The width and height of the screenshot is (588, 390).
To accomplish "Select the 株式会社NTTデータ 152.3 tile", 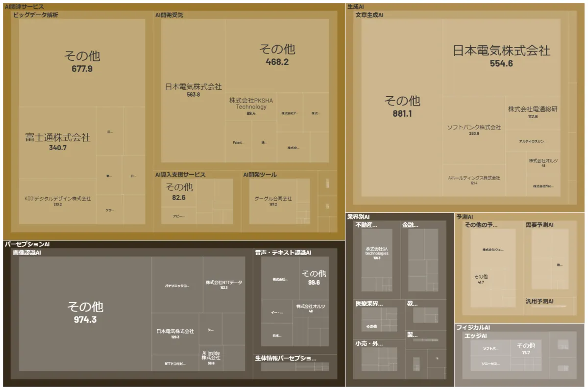I will (223, 285).
